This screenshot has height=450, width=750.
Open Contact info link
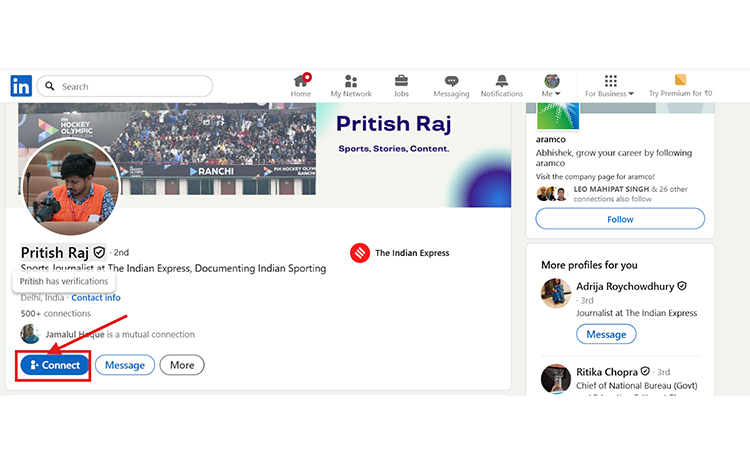tap(96, 297)
